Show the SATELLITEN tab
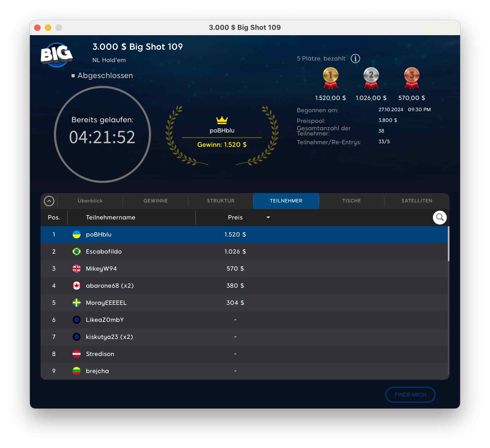490x448 pixels. tap(417, 201)
